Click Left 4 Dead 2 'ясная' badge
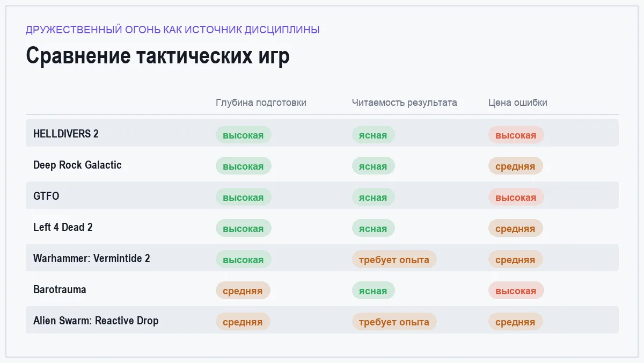644x363 pixels. [x=374, y=228]
